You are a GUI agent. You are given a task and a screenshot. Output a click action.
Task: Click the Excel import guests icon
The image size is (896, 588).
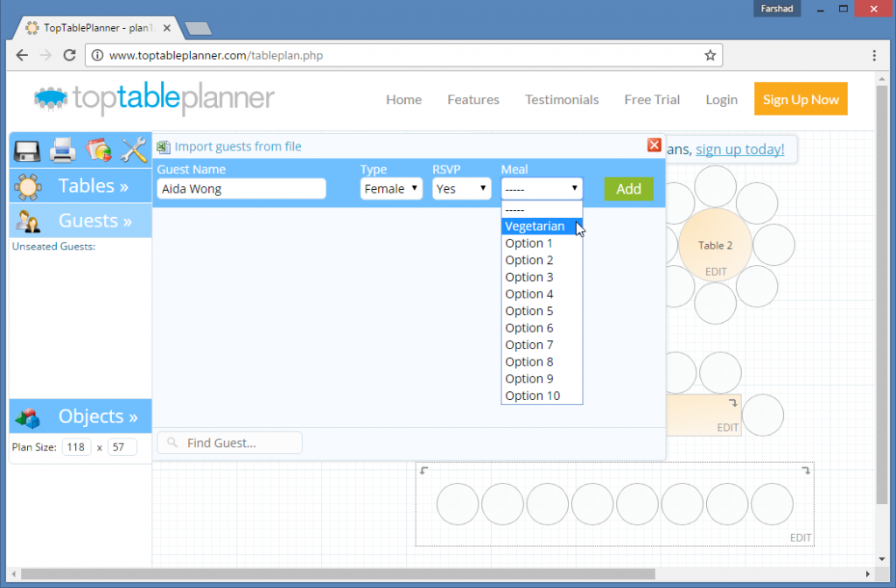click(x=163, y=145)
